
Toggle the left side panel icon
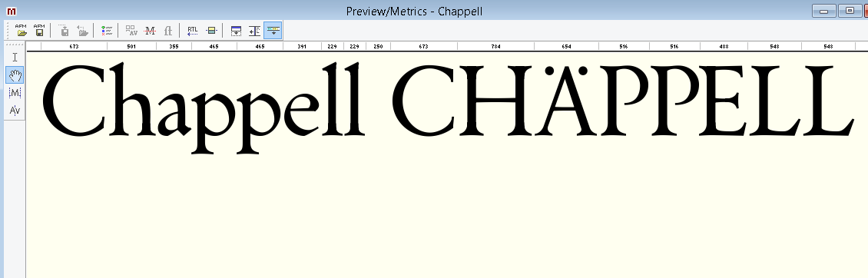click(254, 30)
